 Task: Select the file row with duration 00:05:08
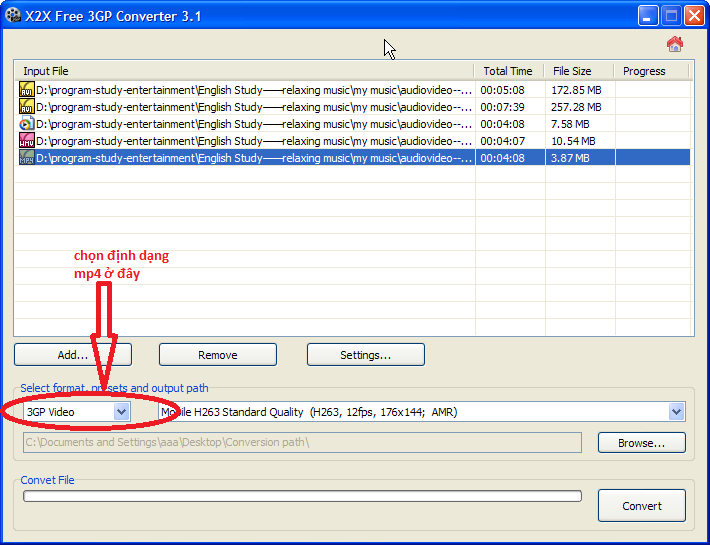353,90
